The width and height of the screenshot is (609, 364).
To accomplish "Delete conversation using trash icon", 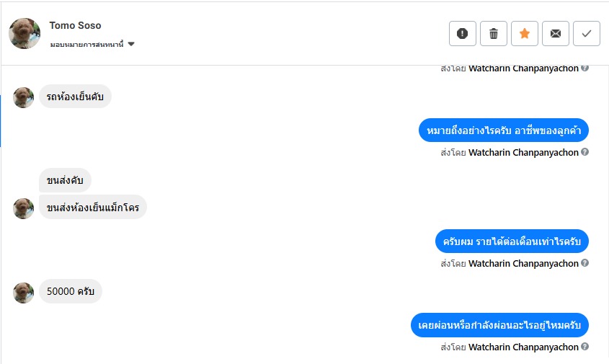I will (494, 33).
